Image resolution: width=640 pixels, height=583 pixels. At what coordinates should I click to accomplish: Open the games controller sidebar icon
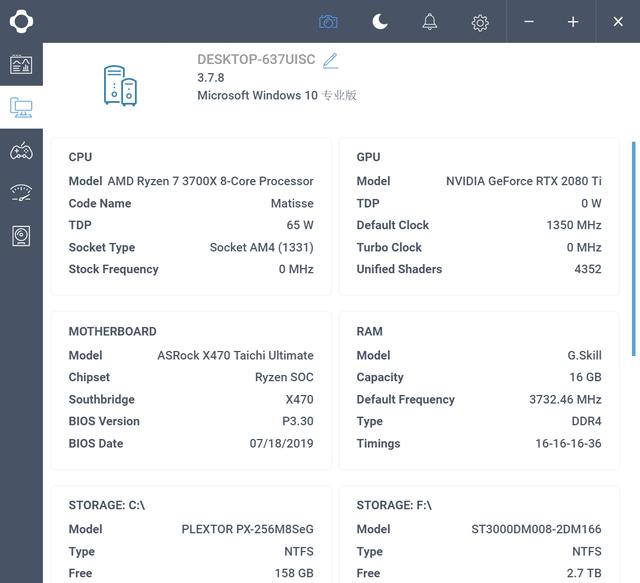pos(21,151)
